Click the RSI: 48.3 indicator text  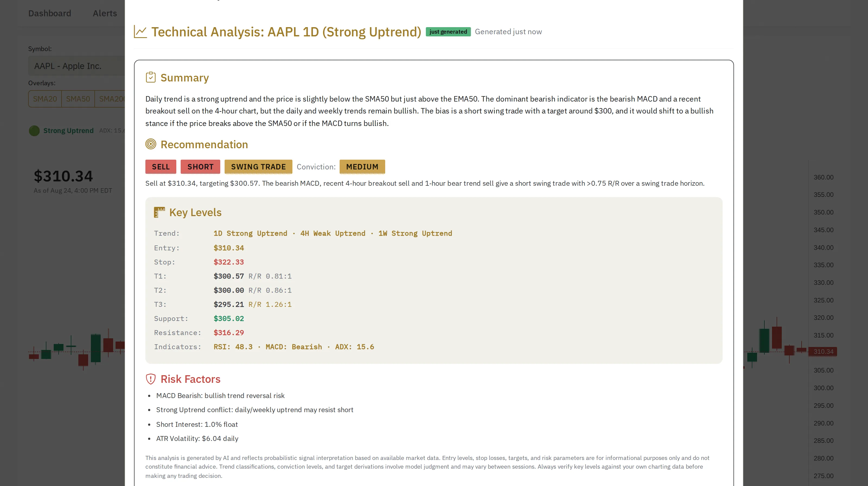(x=233, y=347)
